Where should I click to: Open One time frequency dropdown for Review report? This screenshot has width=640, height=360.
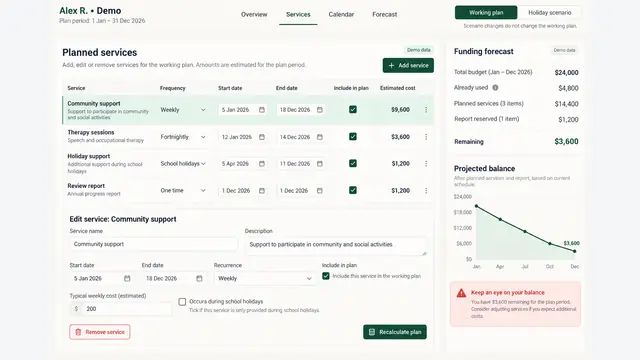click(183, 191)
